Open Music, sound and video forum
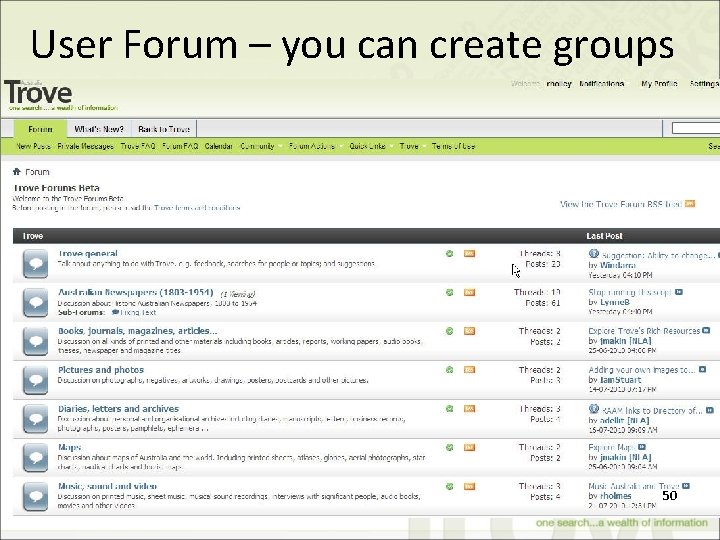The width and height of the screenshot is (720, 540). (x=107, y=486)
